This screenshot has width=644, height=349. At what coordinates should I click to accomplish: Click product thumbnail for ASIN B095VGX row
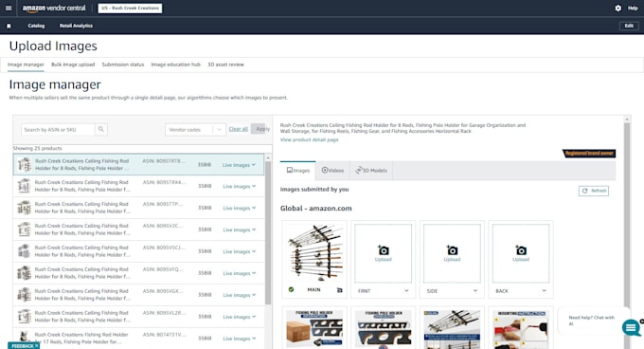tap(25, 295)
